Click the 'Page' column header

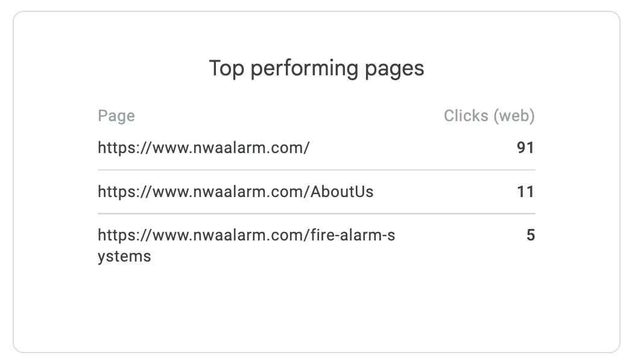tap(116, 116)
